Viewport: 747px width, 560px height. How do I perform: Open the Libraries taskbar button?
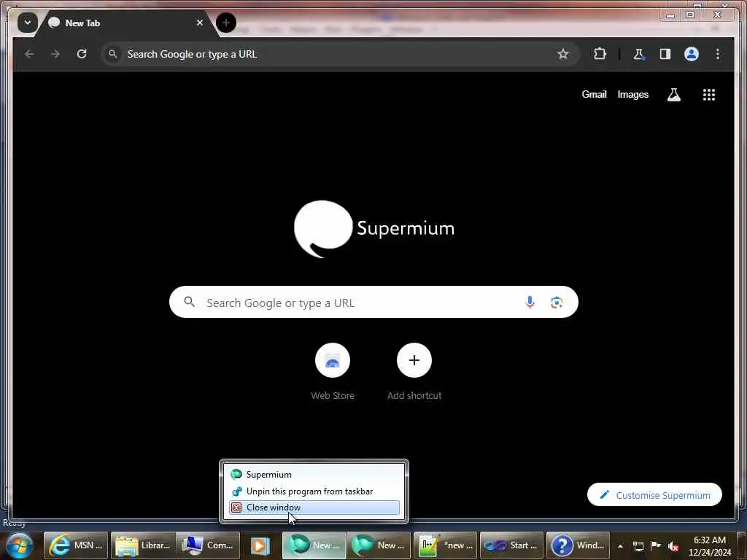143,545
